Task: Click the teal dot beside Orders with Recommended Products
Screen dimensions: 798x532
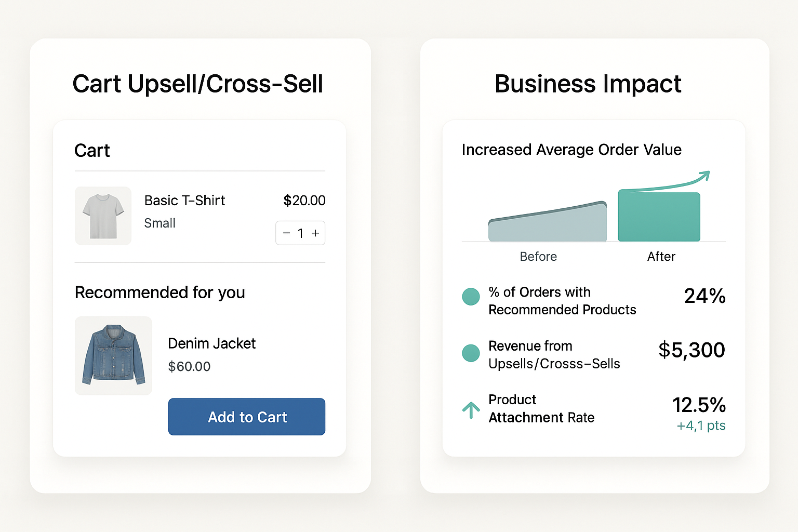Action: pos(471,297)
